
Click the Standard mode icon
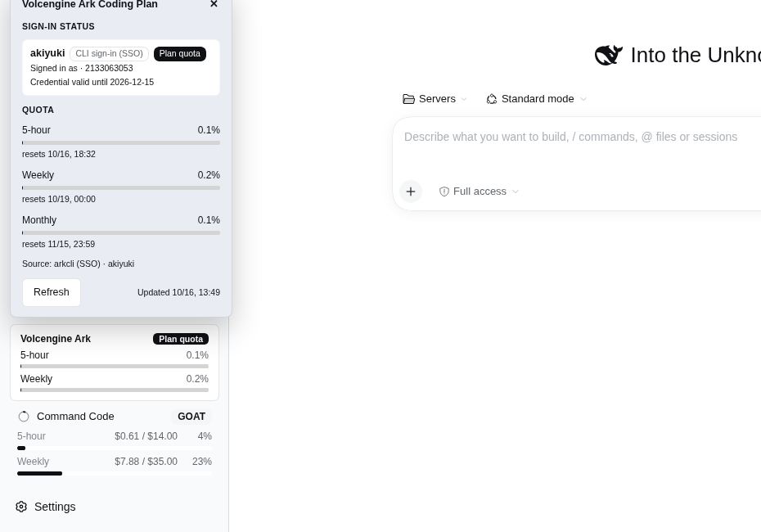[x=492, y=99]
